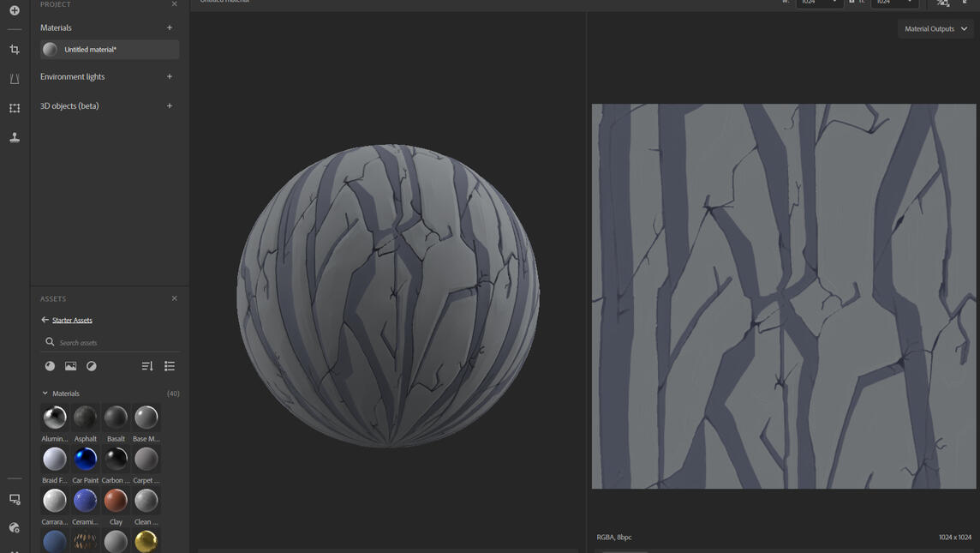
Task: Open the sort order options for assets
Action: pos(147,366)
